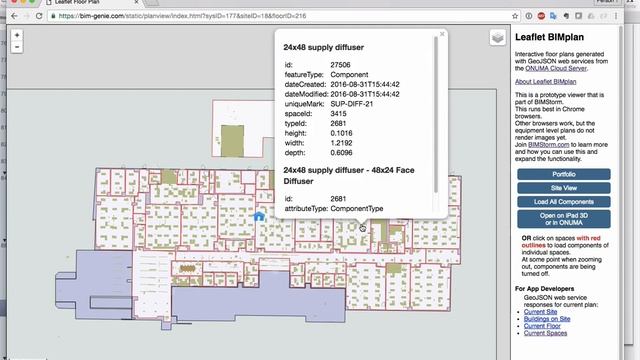640x360 pixels.
Task: Go back in browser history
Action: pyautogui.click(x=14, y=16)
